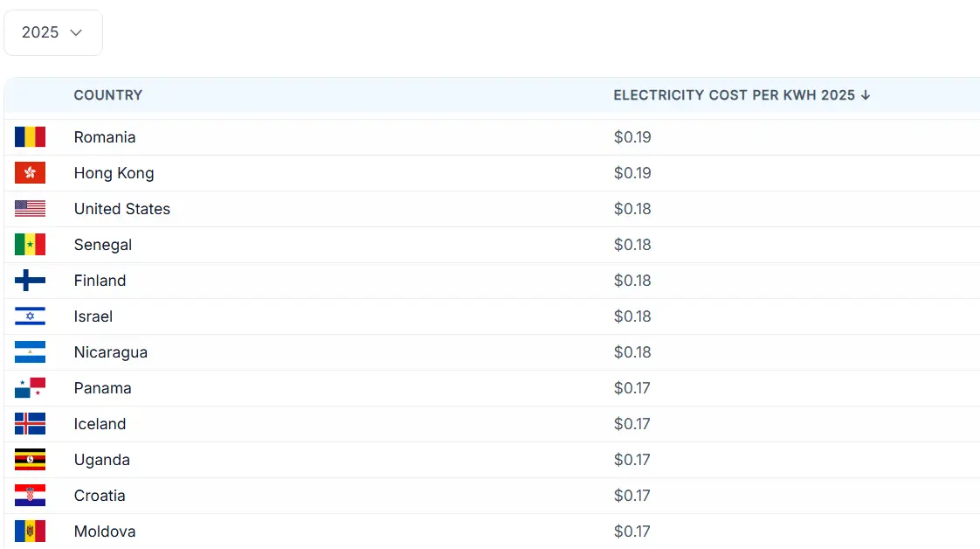Click the Uganda flag icon
The width and height of the screenshot is (980, 549).
point(30,460)
